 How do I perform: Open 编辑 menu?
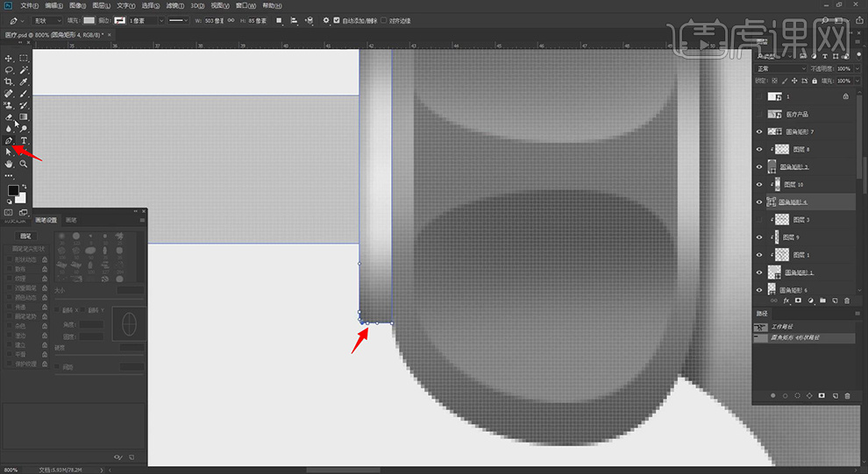(53, 5)
